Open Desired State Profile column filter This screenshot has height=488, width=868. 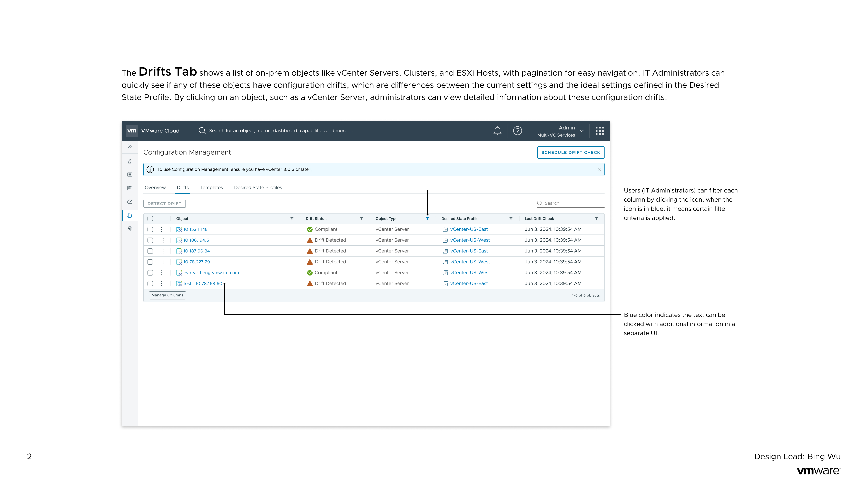511,219
